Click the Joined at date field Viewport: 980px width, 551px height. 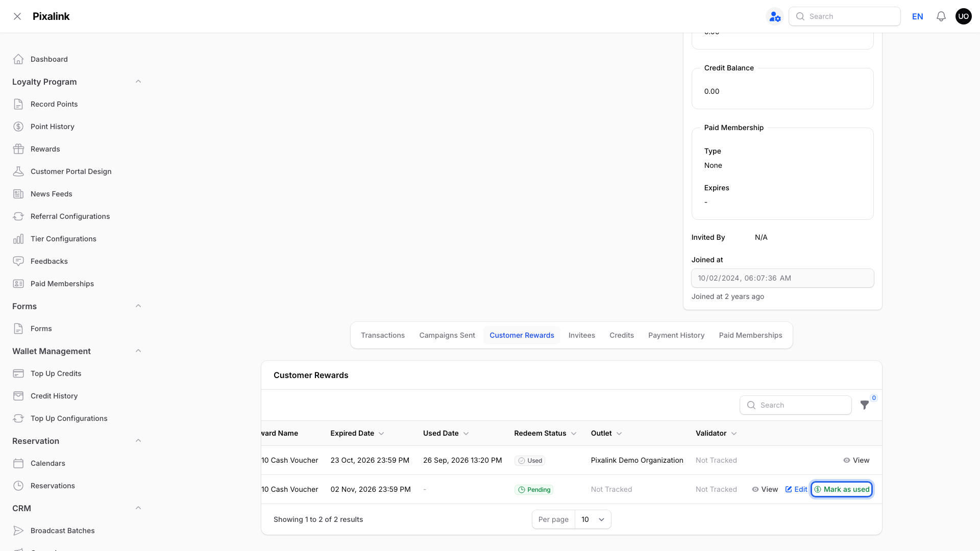[782, 278]
